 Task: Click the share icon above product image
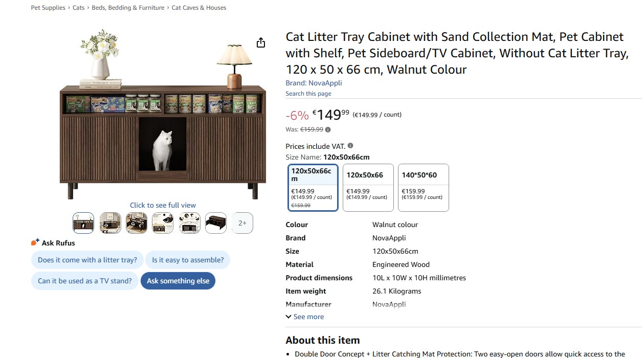pos(261,42)
